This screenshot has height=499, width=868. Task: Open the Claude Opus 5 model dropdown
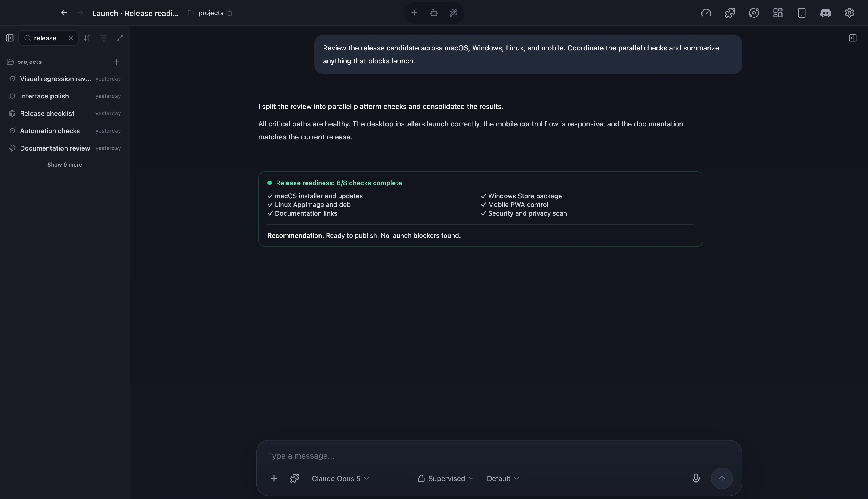(340, 478)
